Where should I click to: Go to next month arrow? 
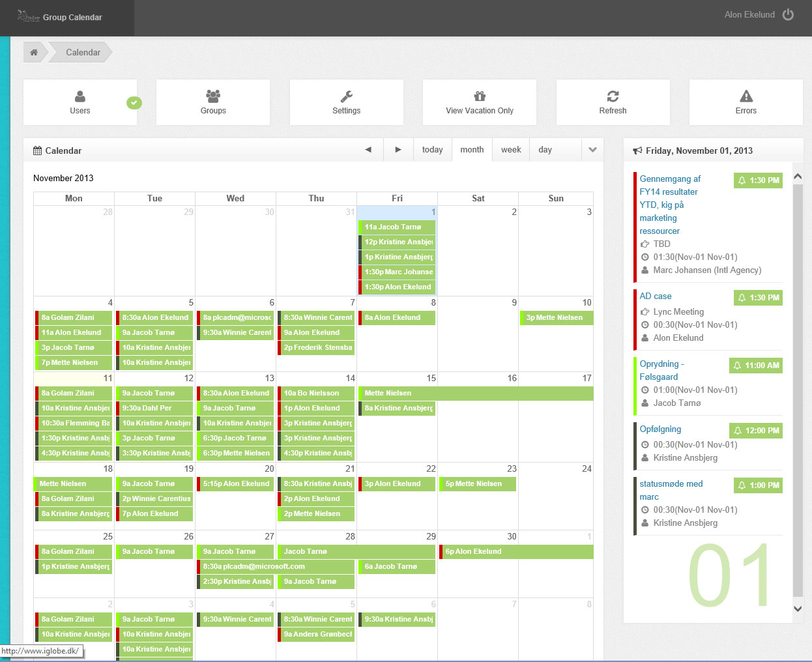(x=398, y=150)
